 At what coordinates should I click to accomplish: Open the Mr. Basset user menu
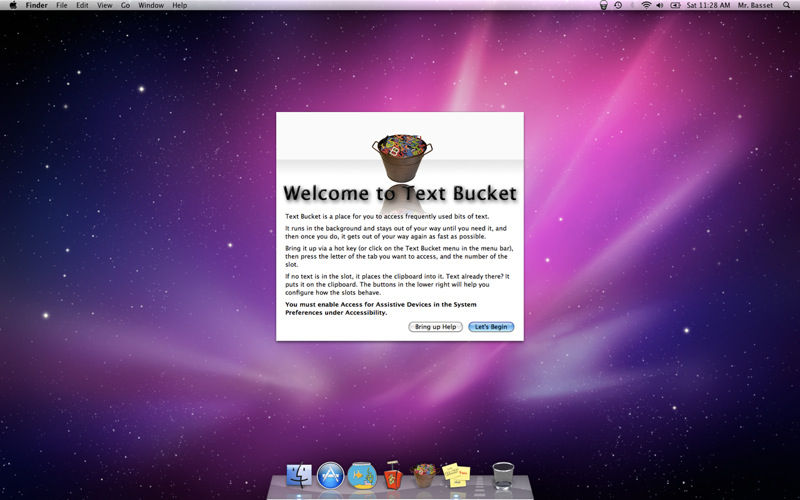[x=755, y=5]
